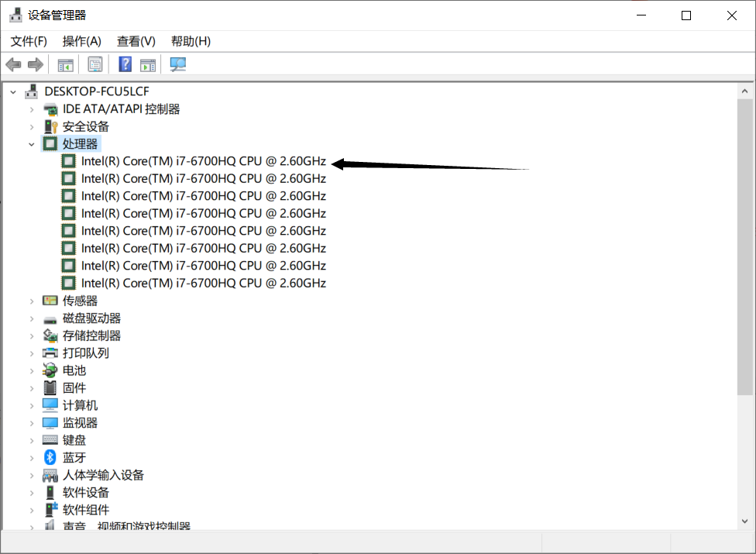Expand the 计算机 node
The width and height of the screenshot is (756, 554).
[x=32, y=405]
